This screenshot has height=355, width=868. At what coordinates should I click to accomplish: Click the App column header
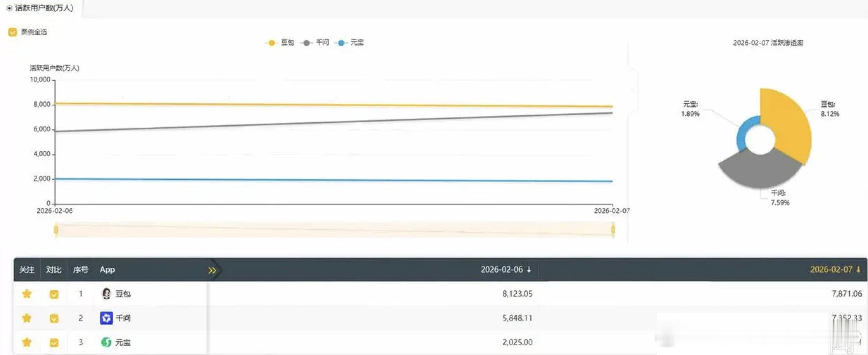click(x=107, y=270)
